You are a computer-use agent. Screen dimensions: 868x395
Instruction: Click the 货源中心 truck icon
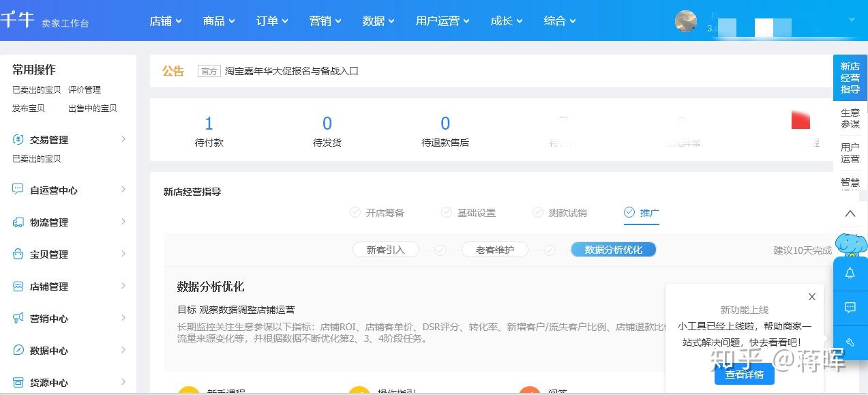pos(18,383)
